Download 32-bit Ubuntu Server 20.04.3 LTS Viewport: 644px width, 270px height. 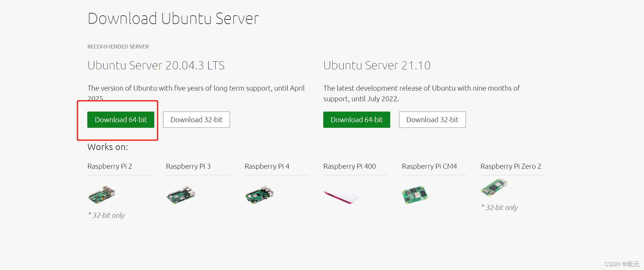[x=197, y=120]
